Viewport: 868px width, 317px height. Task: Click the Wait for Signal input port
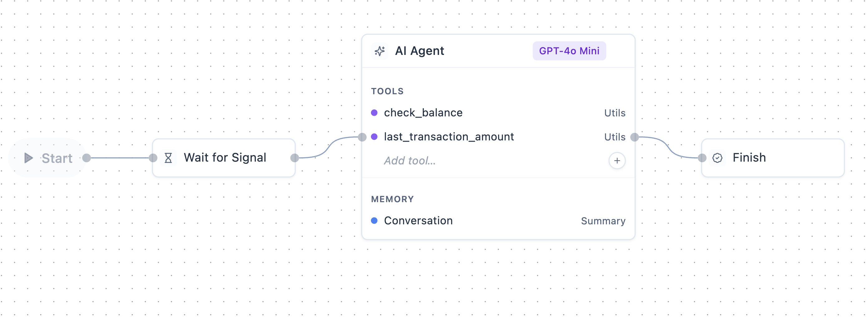(x=153, y=157)
